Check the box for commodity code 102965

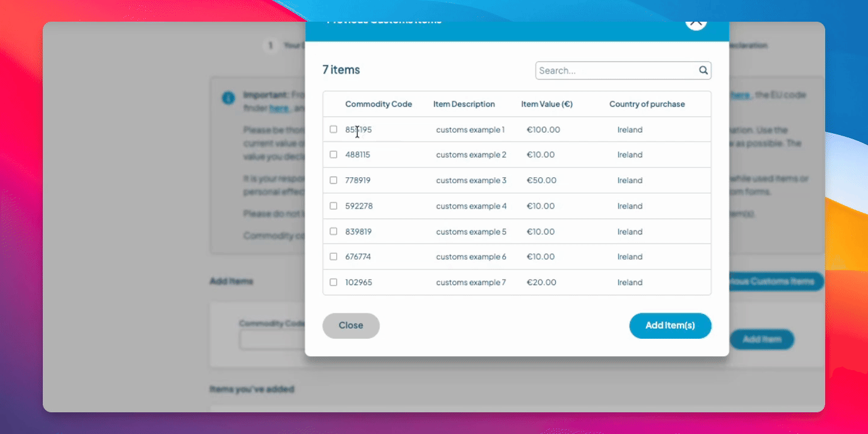[x=333, y=282]
